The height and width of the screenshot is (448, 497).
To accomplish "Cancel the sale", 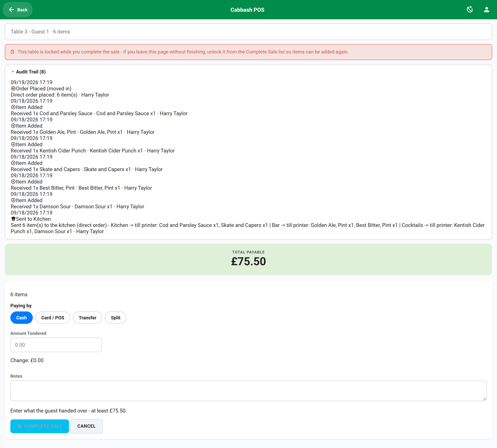I will [x=86, y=426].
